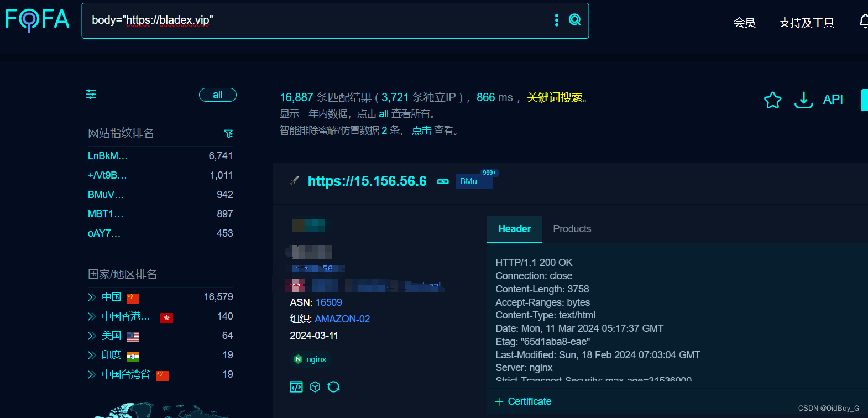Image resolution: width=868 pixels, height=418 pixels.
Task: Expand the 中国香港 region entry
Action: pyautogui.click(x=92, y=317)
